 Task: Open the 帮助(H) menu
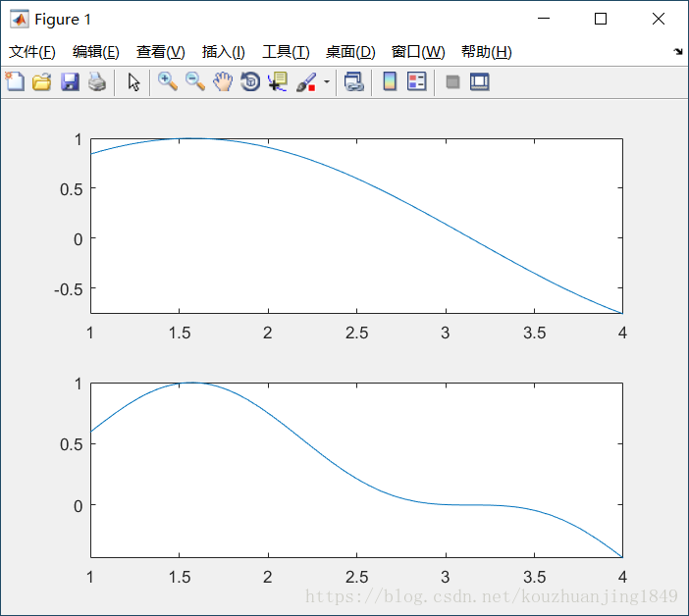tap(487, 52)
